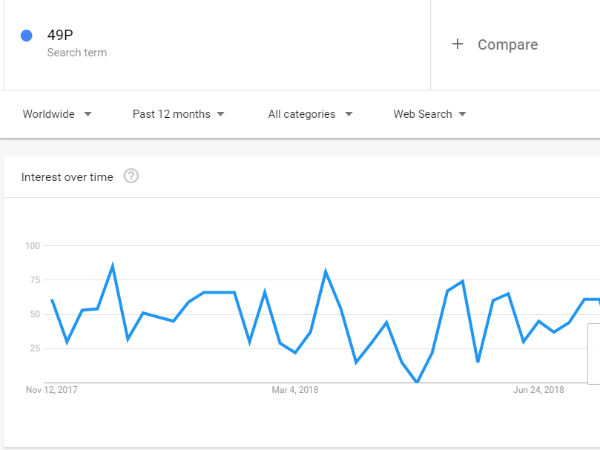Select the Mar 4, 2018 date label
600x450 pixels.
coord(294,390)
